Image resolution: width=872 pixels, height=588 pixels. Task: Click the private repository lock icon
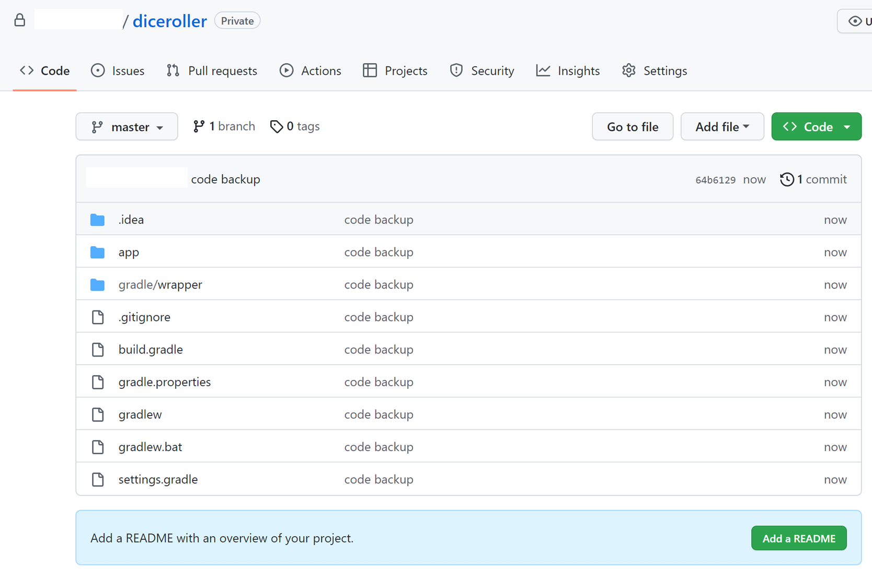pos(20,20)
